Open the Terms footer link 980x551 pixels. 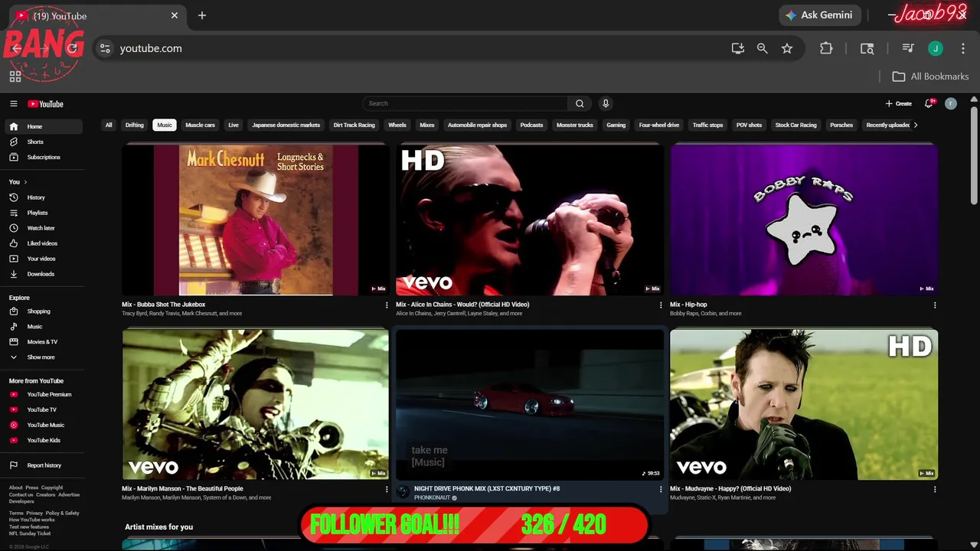coord(16,514)
